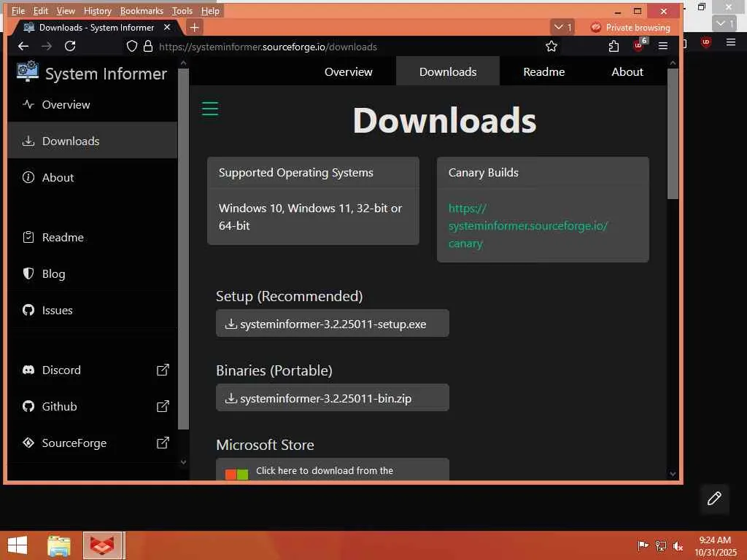Switch to the Downloads top tab
The image size is (747, 560).
448,72
